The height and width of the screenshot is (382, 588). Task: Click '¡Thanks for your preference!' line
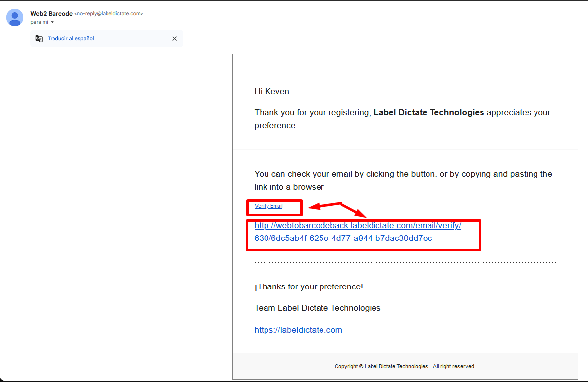(309, 286)
